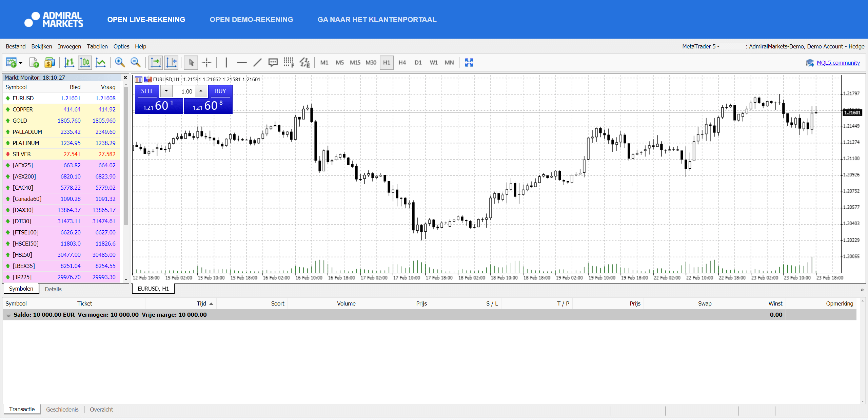Activate fullscreen chart mode

(x=469, y=62)
